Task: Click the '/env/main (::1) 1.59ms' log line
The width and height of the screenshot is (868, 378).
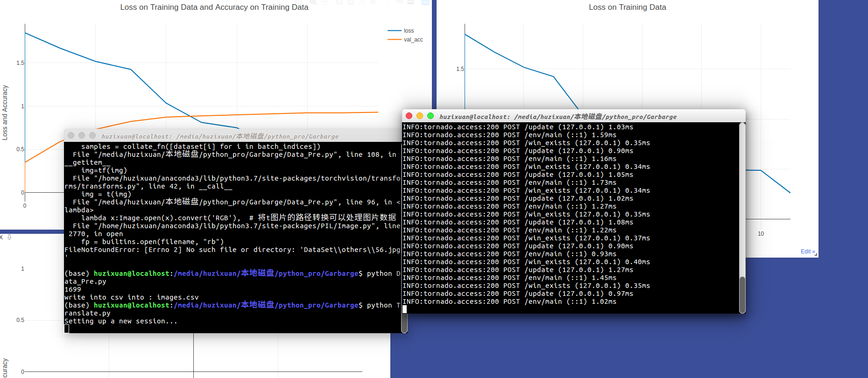Action: click(x=509, y=135)
